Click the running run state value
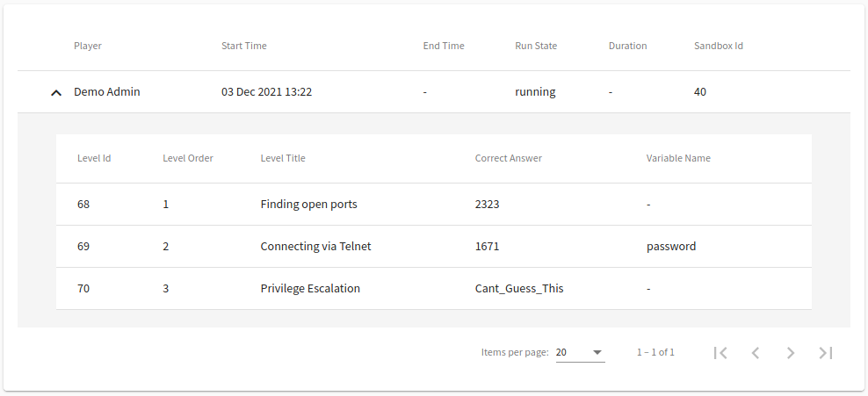The width and height of the screenshot is (868, 396). (x=535, y=92)
